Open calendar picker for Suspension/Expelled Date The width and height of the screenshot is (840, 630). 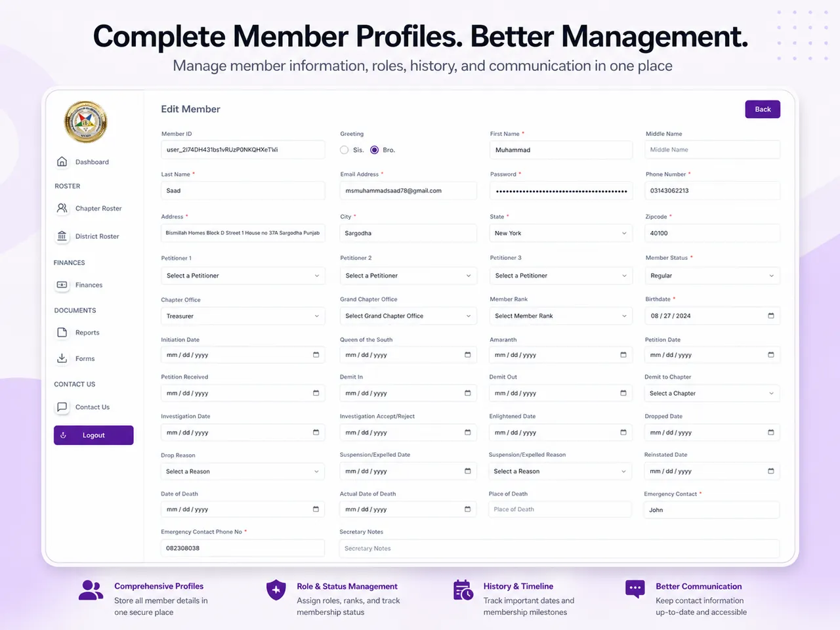pos(467,471)
